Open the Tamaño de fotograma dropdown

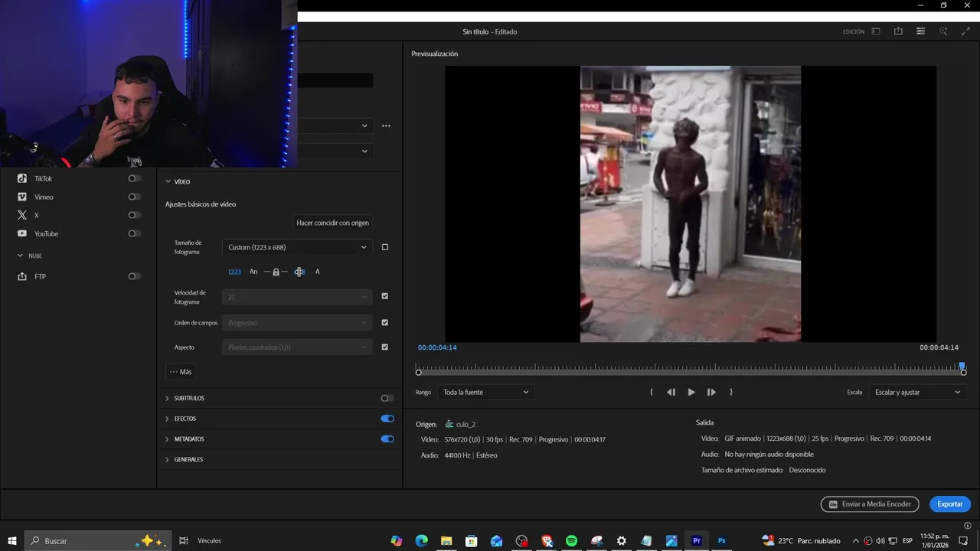(296, 247)
